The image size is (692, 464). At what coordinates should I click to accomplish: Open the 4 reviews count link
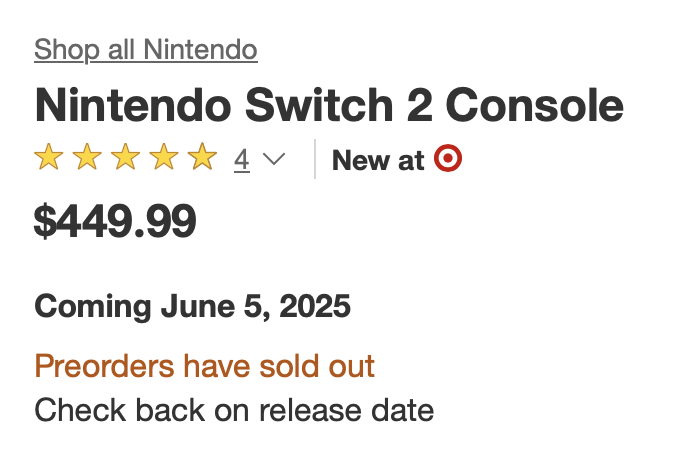(x=242, y=159)
